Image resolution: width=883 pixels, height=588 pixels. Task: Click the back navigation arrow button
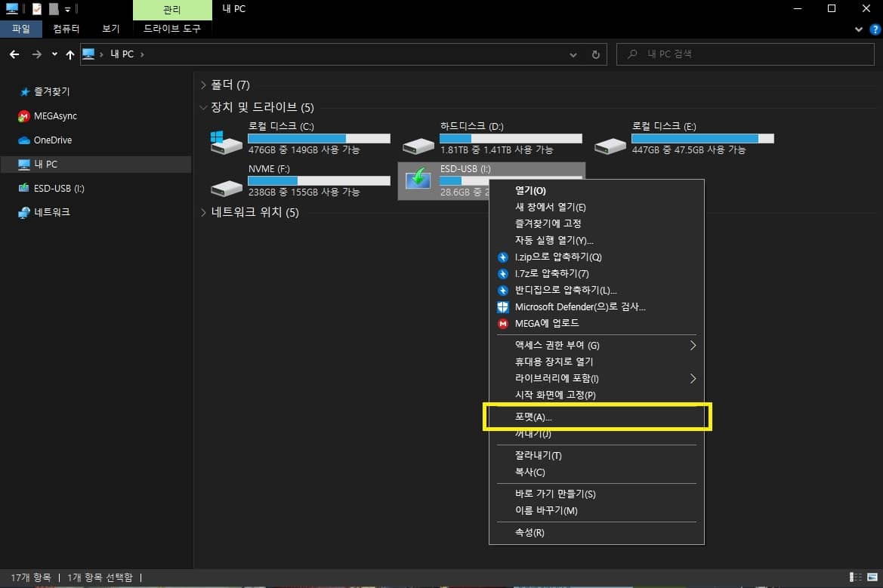14,54
